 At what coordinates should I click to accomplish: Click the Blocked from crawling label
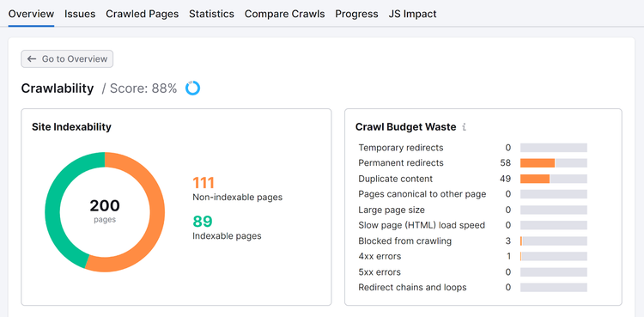click(405, 241)
